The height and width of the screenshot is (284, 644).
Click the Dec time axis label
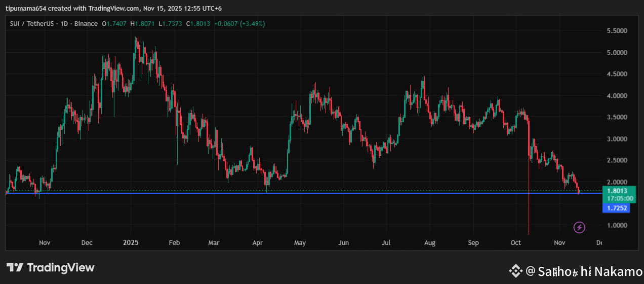click(87, 243)
